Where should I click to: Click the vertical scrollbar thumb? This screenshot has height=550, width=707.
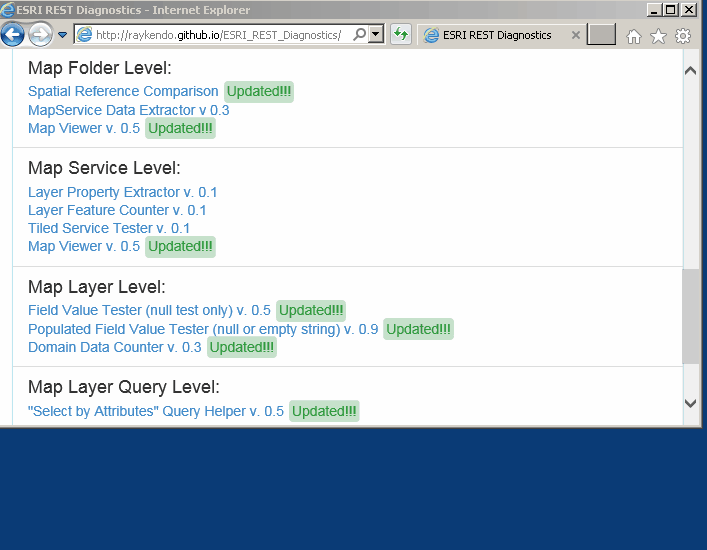690,316
